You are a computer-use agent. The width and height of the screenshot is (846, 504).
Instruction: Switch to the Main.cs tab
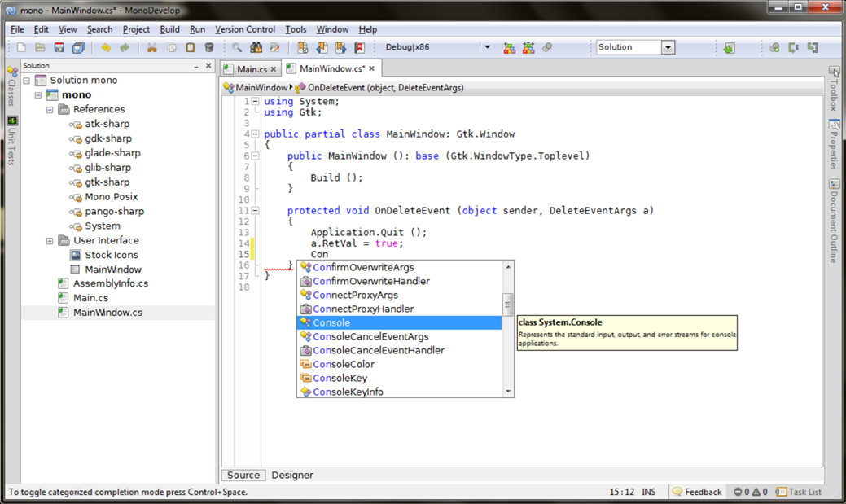pyautogui.click(x=252, y=69)
